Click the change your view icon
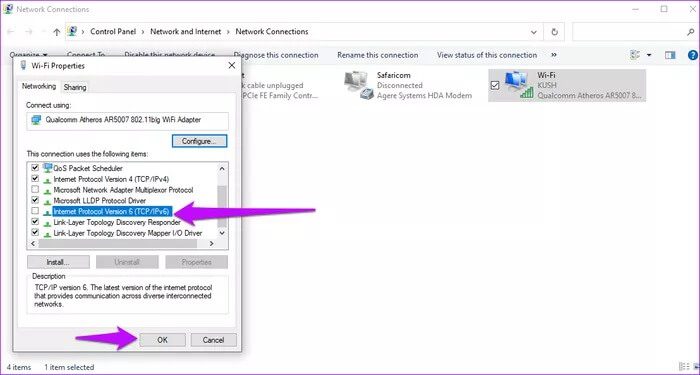The height and width of the screenshot is (375, 700). point(635,55)
